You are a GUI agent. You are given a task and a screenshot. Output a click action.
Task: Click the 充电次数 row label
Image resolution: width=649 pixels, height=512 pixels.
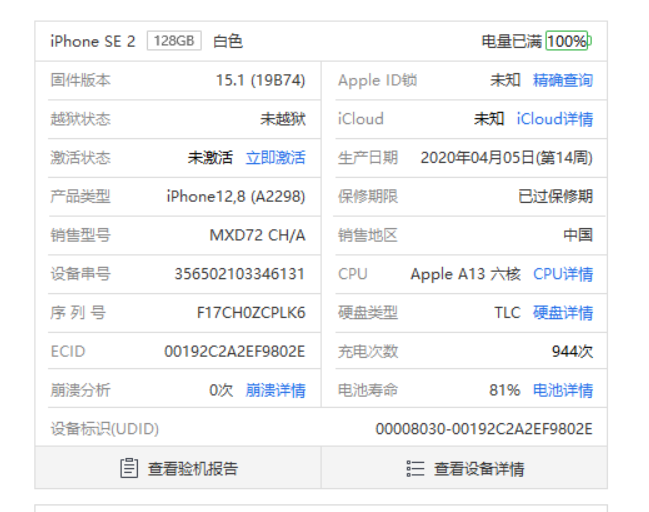click(x=368, y=351)
